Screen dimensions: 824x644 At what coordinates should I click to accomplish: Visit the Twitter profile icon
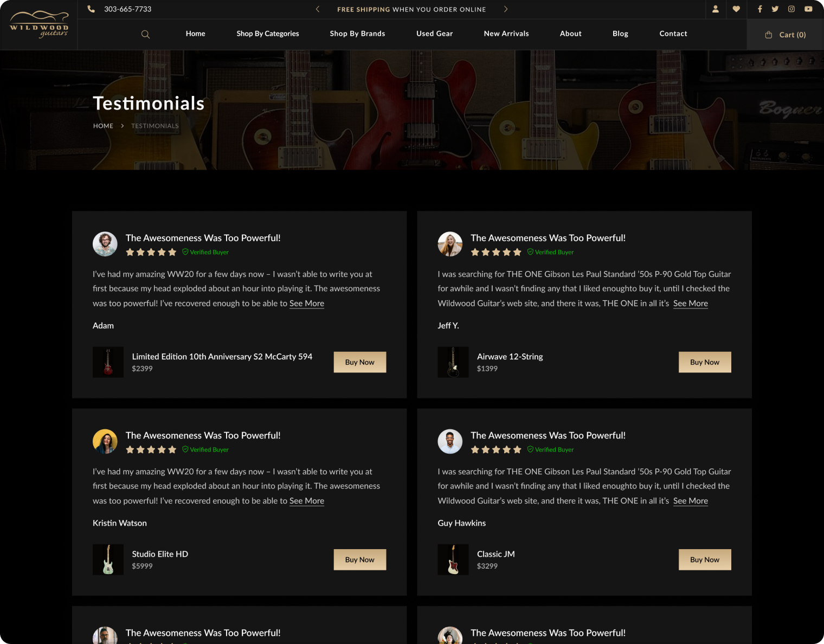775,9
